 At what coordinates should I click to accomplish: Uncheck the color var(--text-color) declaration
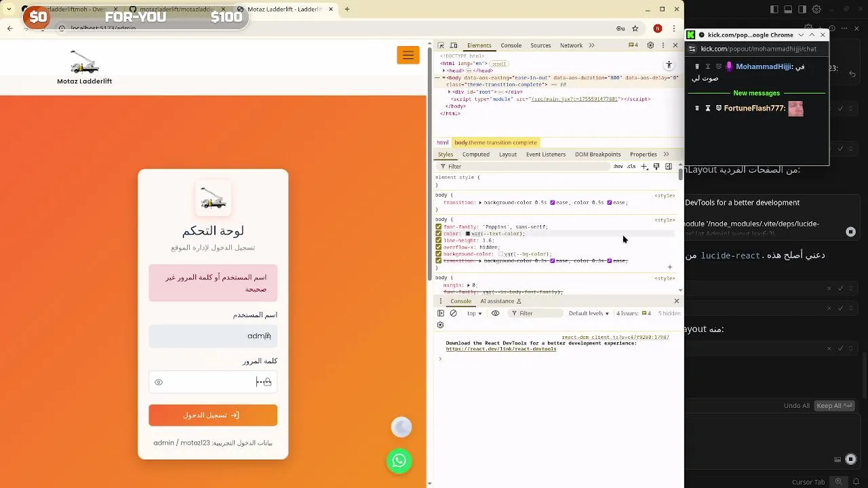[439, 234]
